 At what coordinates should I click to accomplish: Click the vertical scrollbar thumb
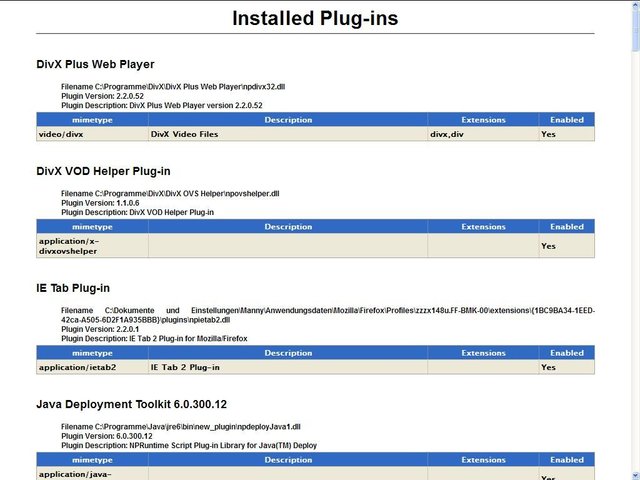coord(636,31)
